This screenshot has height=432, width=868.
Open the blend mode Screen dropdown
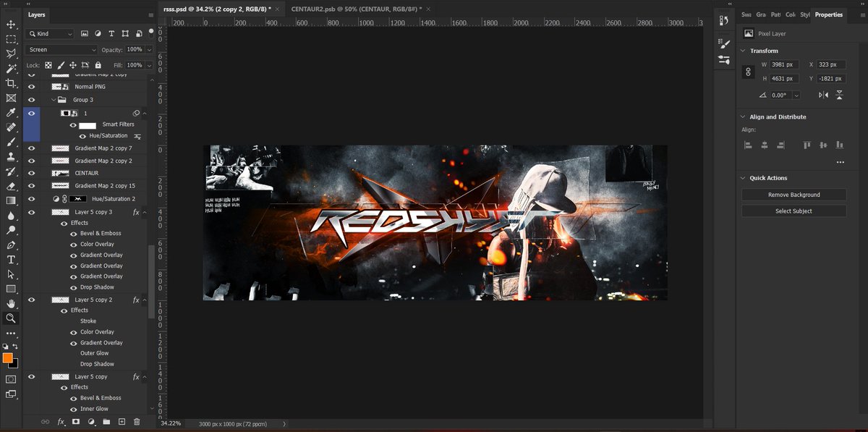point(61,50)
